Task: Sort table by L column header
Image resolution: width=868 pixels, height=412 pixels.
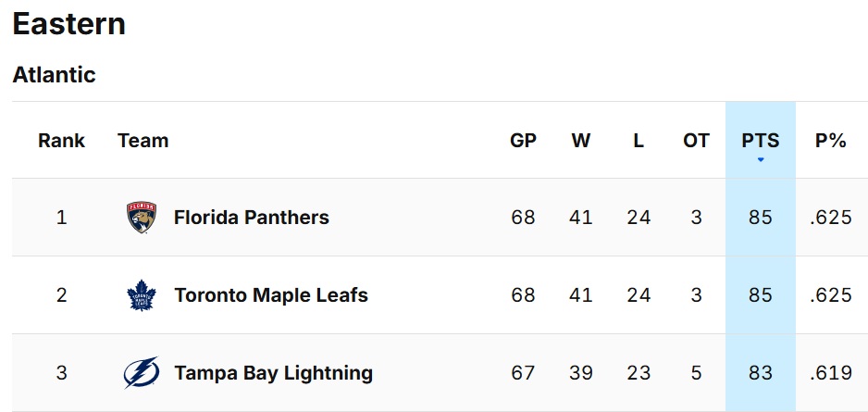Action: [639, 141]
